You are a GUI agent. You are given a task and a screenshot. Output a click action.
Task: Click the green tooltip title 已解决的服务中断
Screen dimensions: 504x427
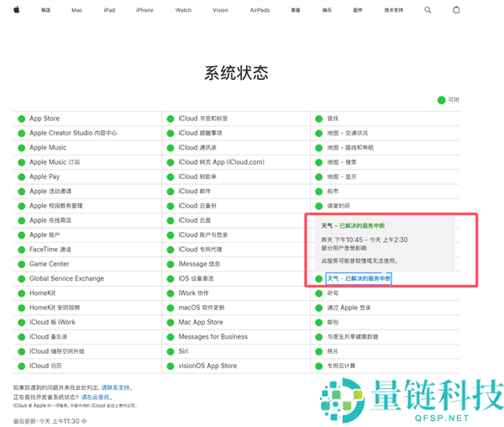pos(362,226)
